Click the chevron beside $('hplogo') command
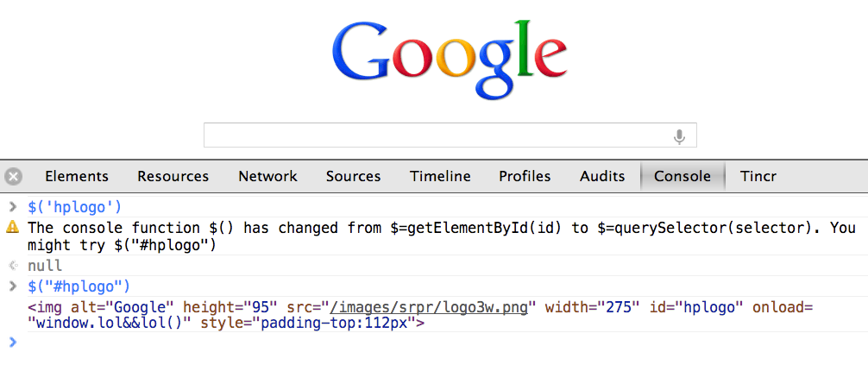The width and height of the screenshot is (868, 390). click(13, 207)
